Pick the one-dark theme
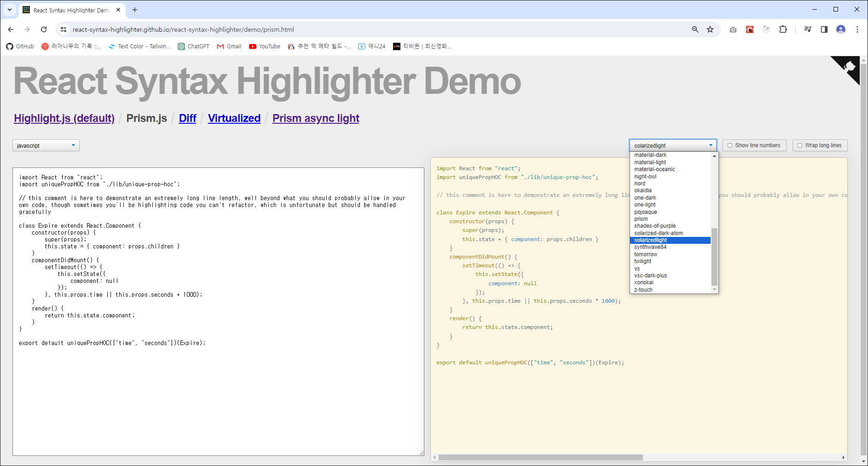Screen dimensions: 868x466 tap(670, 198)
